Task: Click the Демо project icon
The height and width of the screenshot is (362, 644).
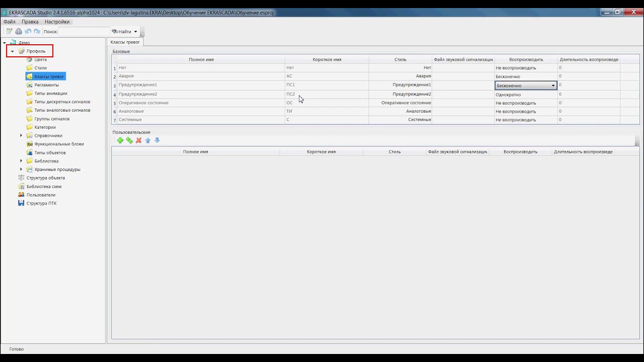Action: [13, 43]
